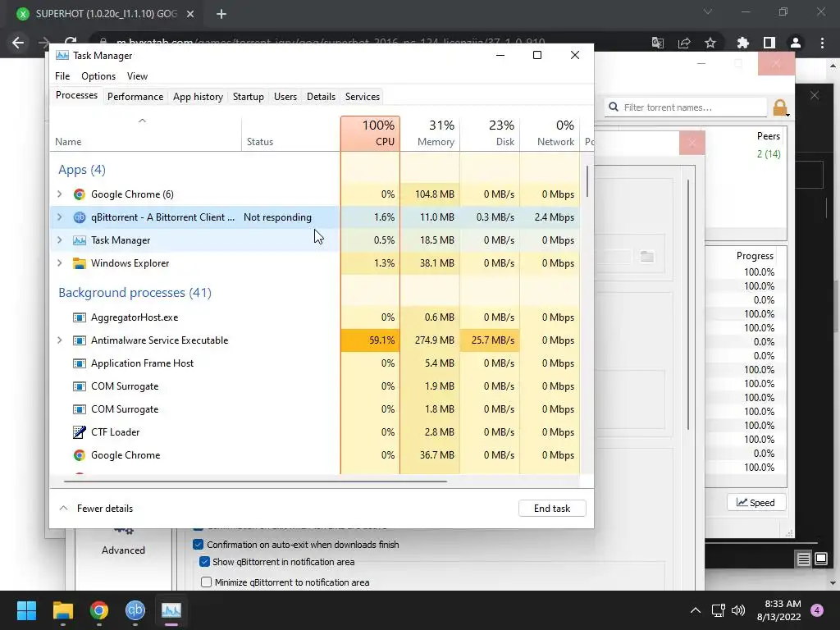Check Minimize qBittorrent to notification area
840x630 pixels.
point(206,582)
